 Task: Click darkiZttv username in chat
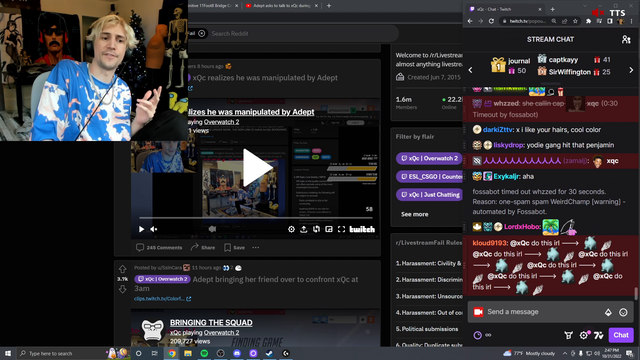click(498, 130)
